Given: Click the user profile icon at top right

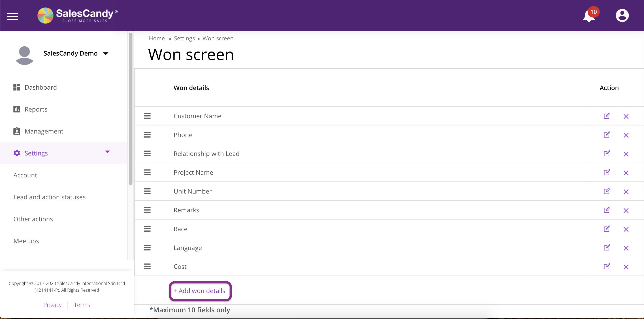Looking at the screenshot, I should click(622, 15).
